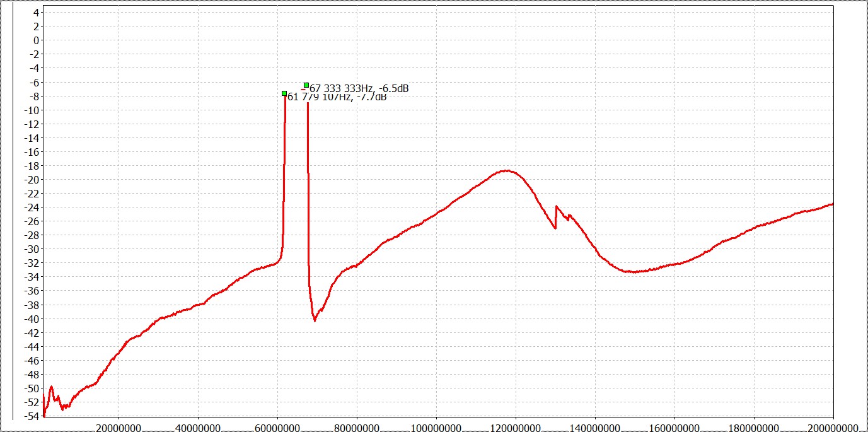This screenshot has width=868, height=432.
Task: Click the 20000000 x-axis tick label
Action: [119, 428]
